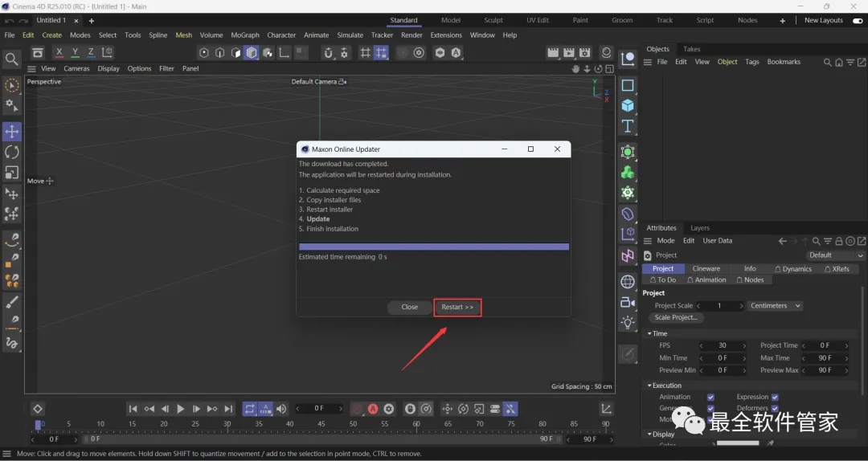Image resolution: width=868 pixels, height=461 pixels.
Task: Switch to Sculpt layout tab
Action: pyautogui.click(x=493, y=20)
